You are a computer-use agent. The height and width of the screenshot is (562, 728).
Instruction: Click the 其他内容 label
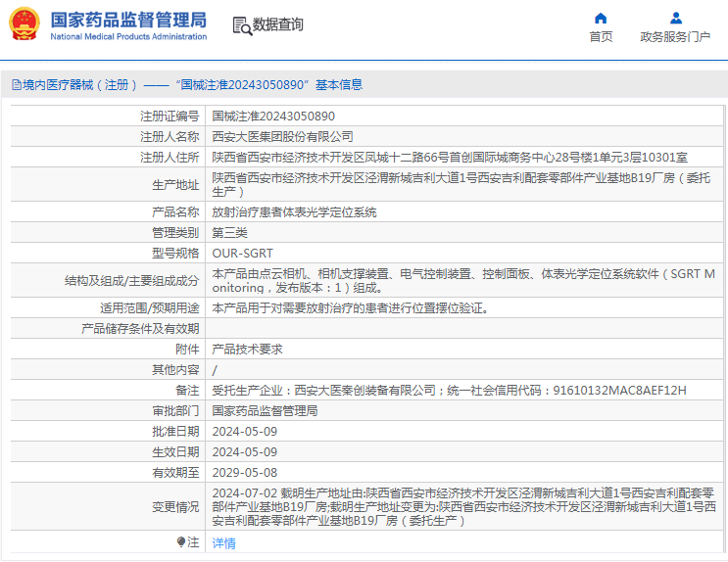point(175,370)
